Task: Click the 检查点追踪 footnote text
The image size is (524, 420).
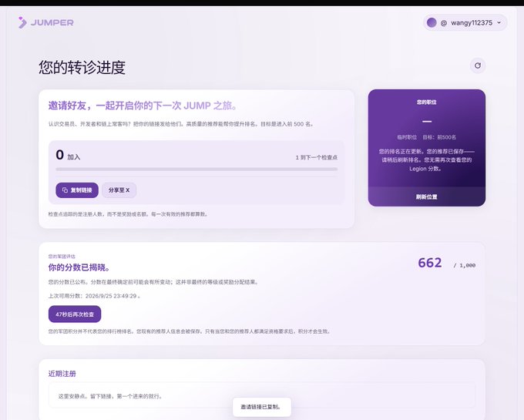Action: pos(129,214)
